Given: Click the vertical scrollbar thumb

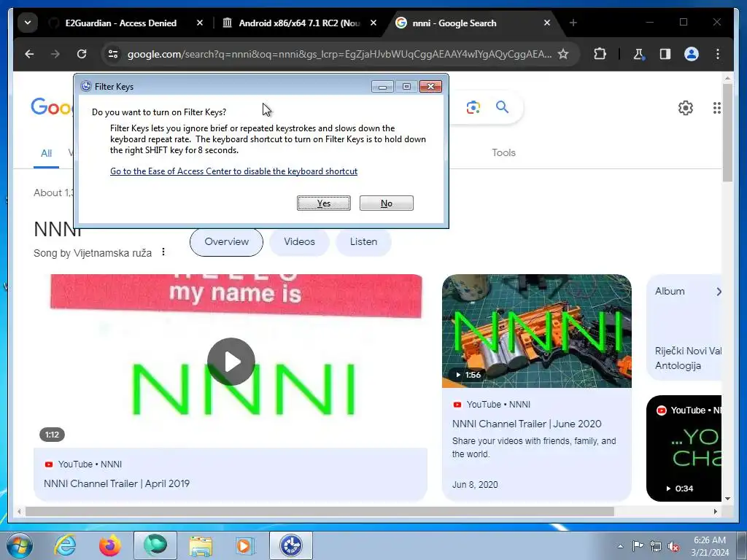Looking at the screenshot, I should pos(727,133).
